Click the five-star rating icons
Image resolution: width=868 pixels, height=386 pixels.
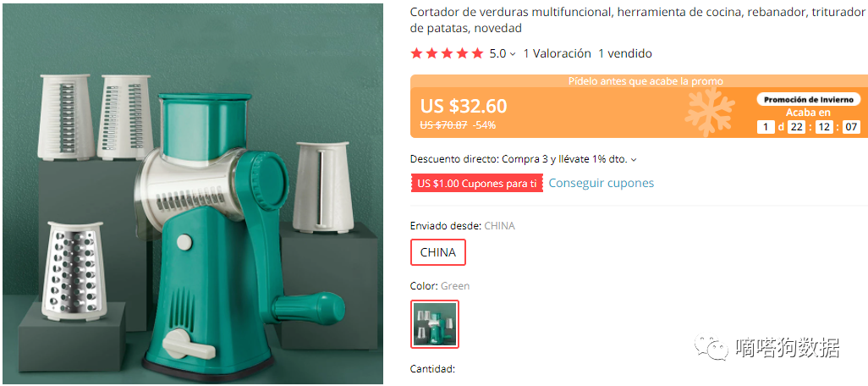[447, 53]
